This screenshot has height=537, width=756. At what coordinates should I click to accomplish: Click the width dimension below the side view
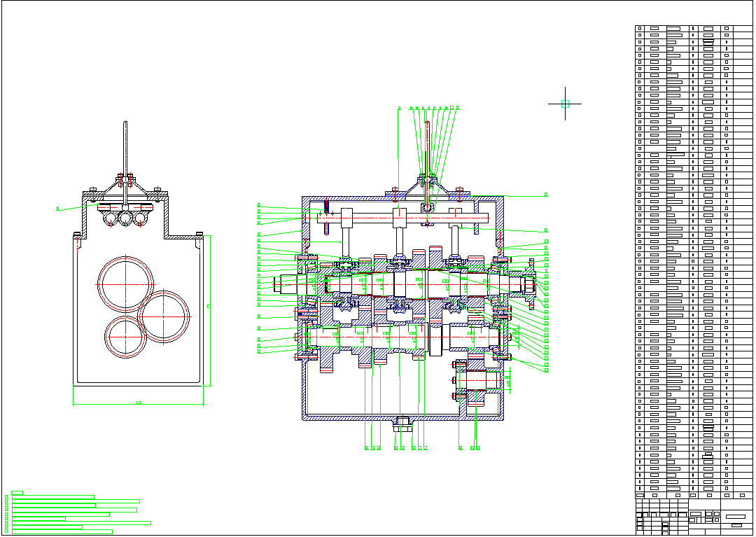pos(138,403)
